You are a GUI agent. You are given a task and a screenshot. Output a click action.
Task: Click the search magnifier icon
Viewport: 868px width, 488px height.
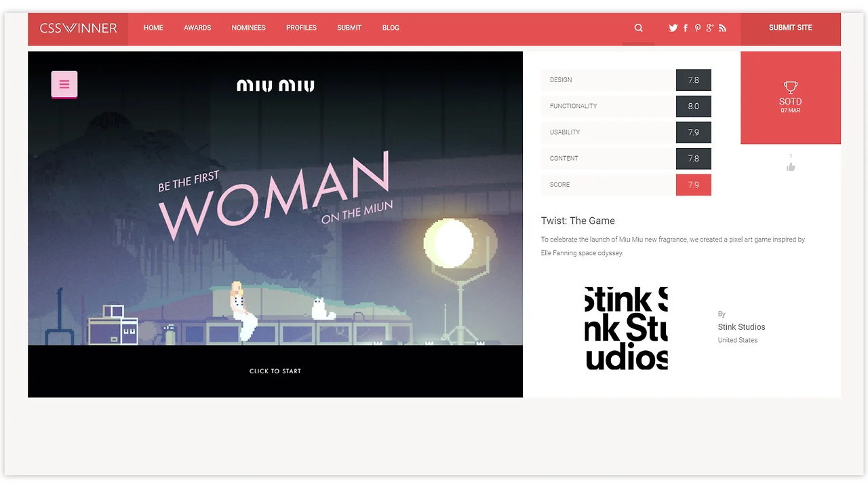point(638,28)
